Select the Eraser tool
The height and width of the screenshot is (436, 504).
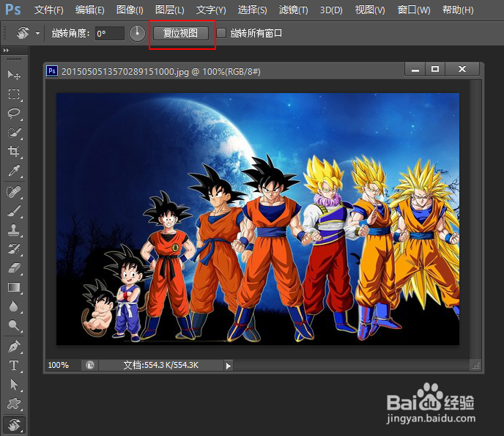14,268
